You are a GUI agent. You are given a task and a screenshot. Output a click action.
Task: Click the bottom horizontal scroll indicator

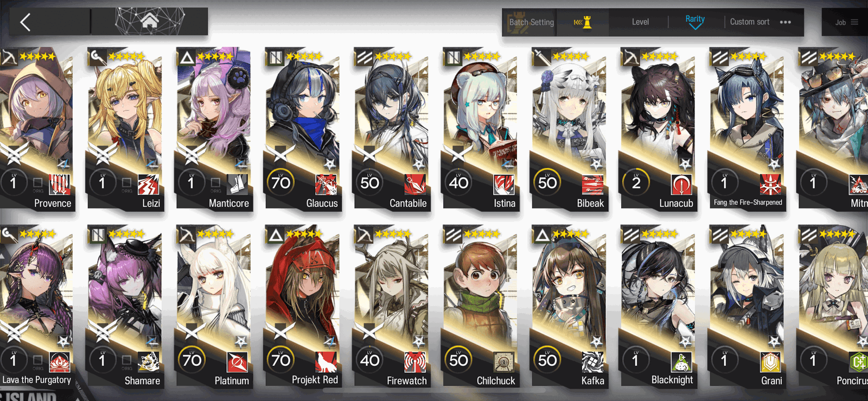441,390
